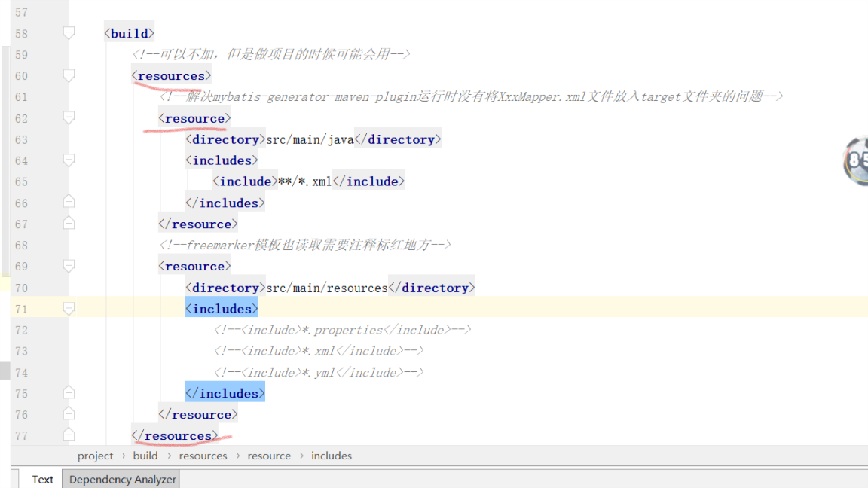
Task: Click the closing resources tag
Action: pyautogui.click(x=174, y=435)
